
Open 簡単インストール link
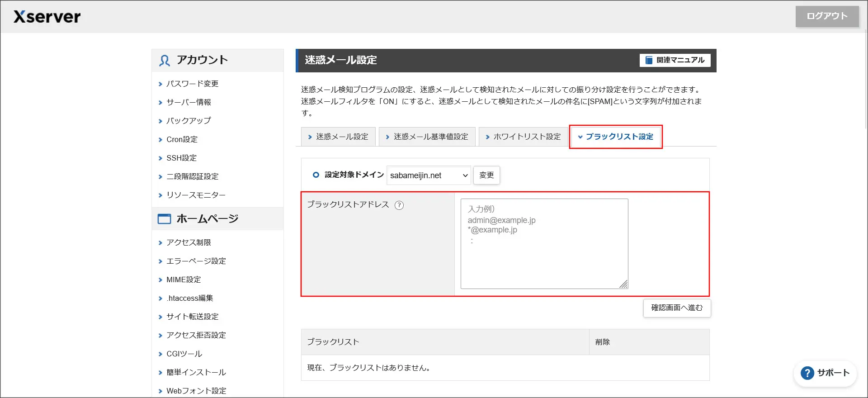196,372
